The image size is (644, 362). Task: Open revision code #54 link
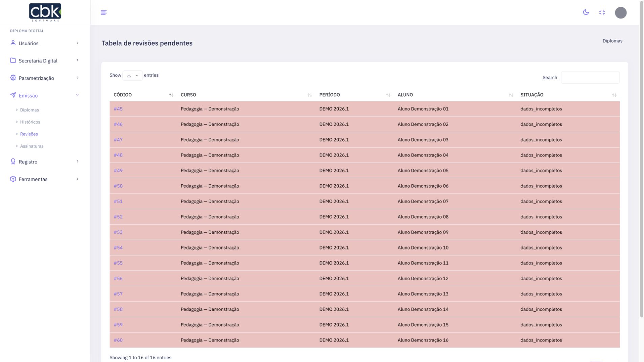118,248
